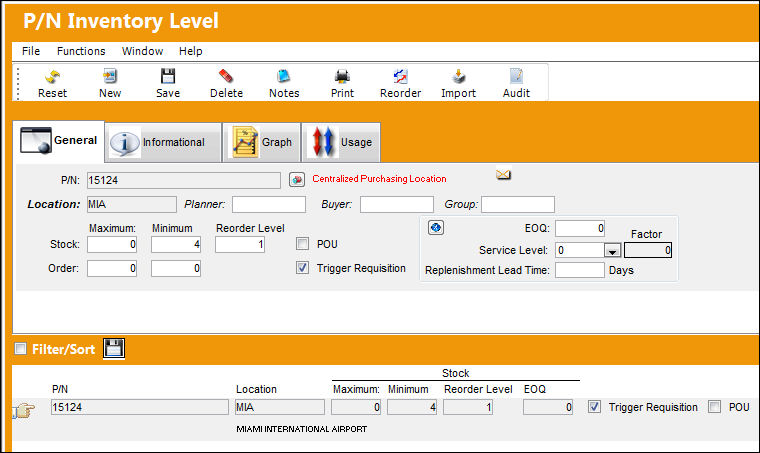Click the Reorder toolbar icon
The width and height of the screenshot is (760, 453).
click(400, 77)
